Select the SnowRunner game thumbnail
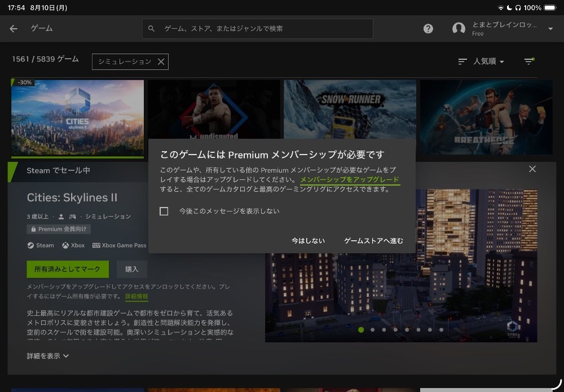Screen dimensions: 564x392 pyautogui.click(x=350, y=109)
